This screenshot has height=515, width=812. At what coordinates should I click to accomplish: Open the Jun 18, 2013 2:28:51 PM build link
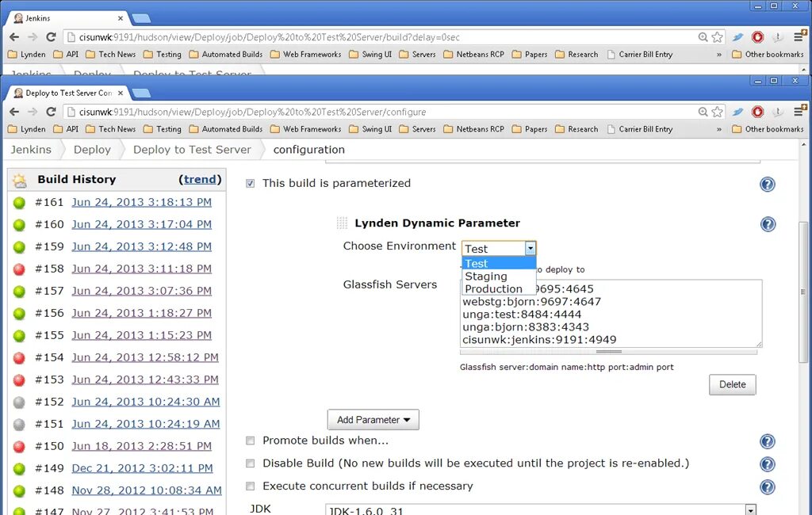coord(141,446)
